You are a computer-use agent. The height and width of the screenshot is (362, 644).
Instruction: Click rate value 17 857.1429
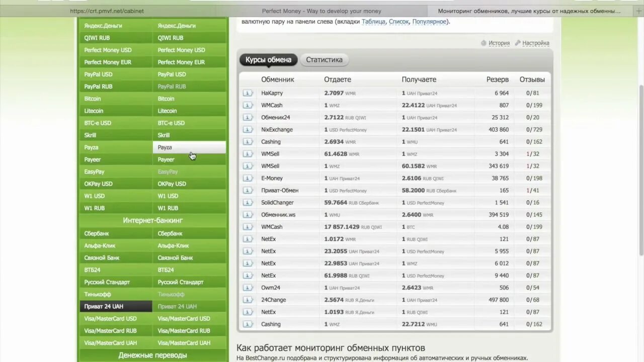pos(342,227)
